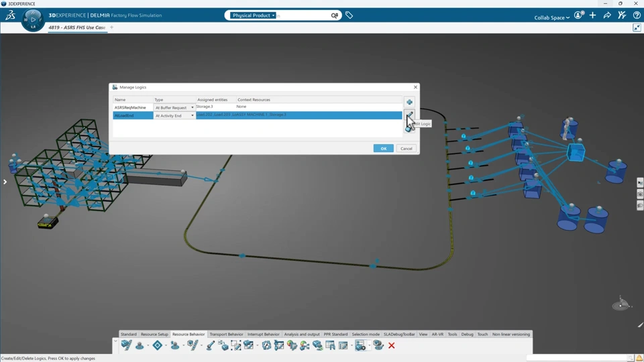Open the help question mark icon
The width and height of the screenshot is (644, 362).
coord(637,15)
